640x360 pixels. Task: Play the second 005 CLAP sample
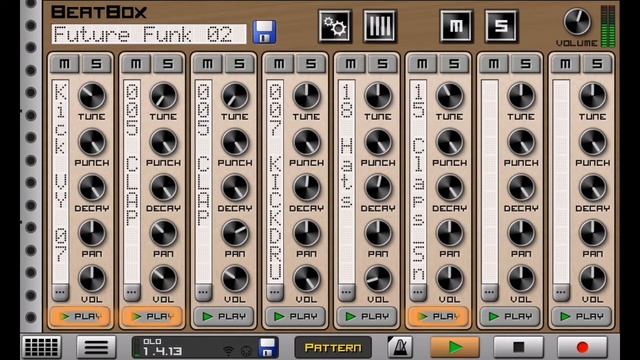click(x=224, y=316)
